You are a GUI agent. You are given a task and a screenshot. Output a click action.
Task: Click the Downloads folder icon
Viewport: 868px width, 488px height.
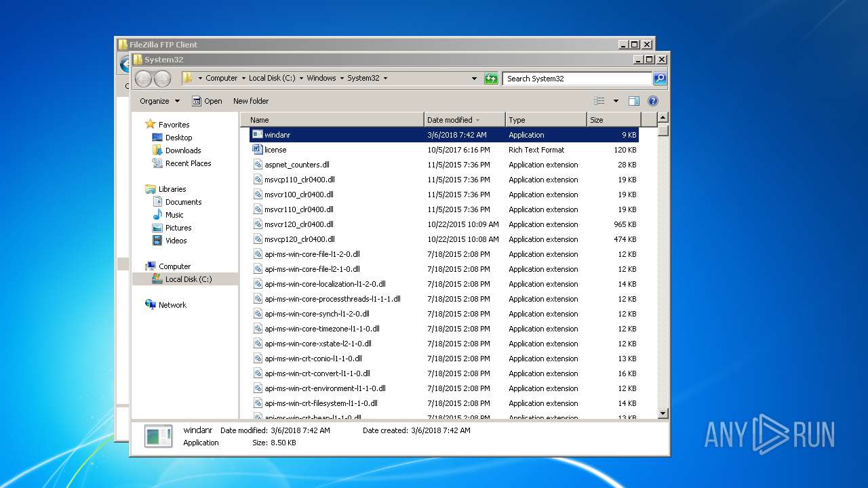[x=157, y=150]
